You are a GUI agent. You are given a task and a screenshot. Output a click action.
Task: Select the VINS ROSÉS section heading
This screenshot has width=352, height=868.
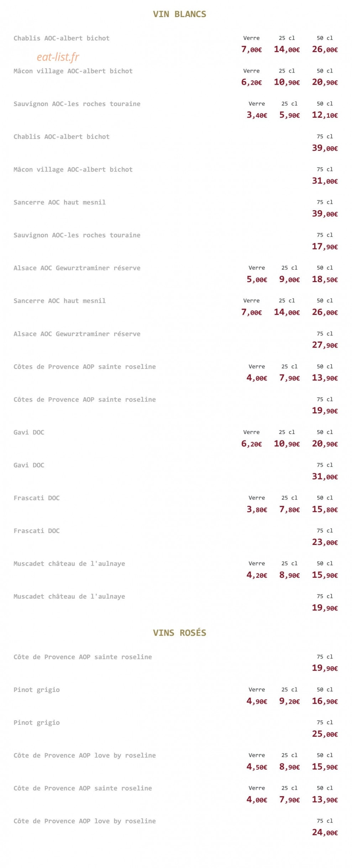[x=179, y=633]
